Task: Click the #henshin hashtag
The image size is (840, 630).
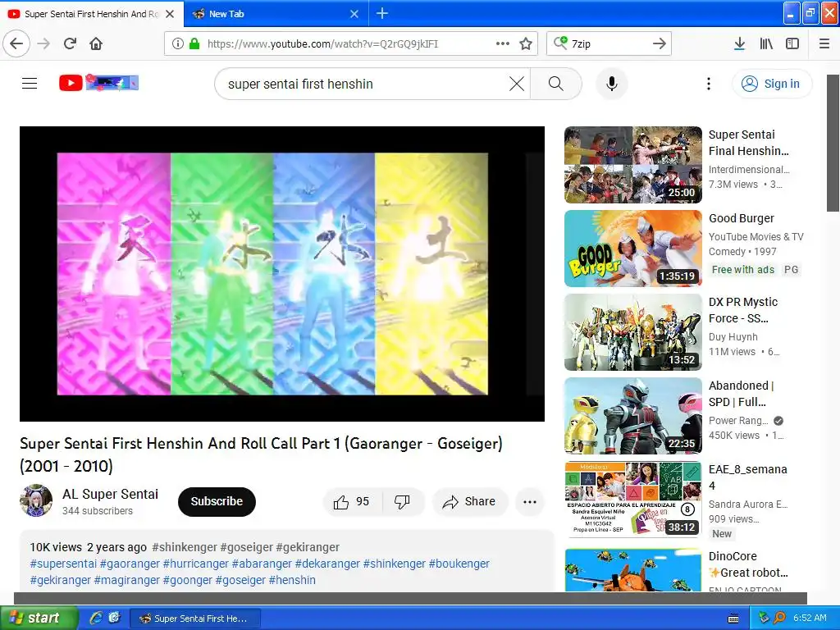Action: click(292, 580)
